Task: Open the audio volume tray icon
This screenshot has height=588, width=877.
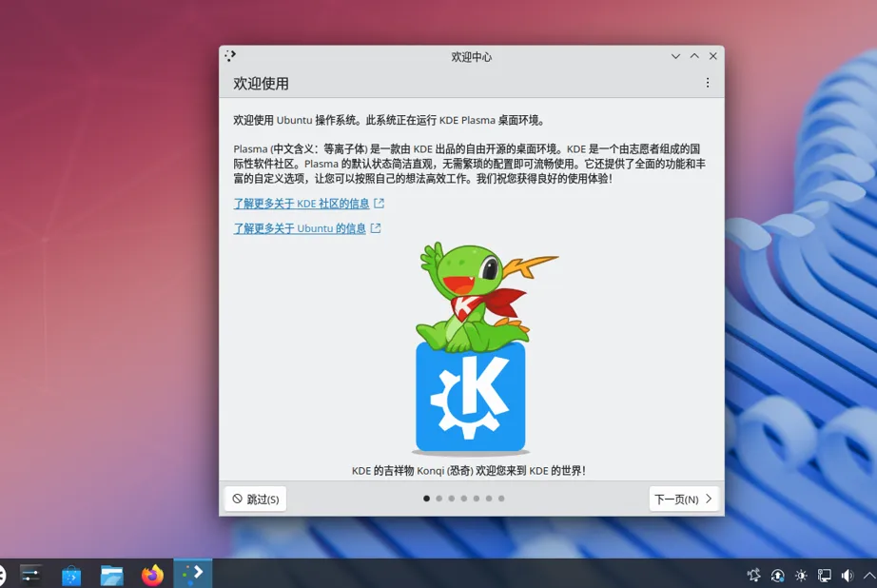Action: [848, 575]
